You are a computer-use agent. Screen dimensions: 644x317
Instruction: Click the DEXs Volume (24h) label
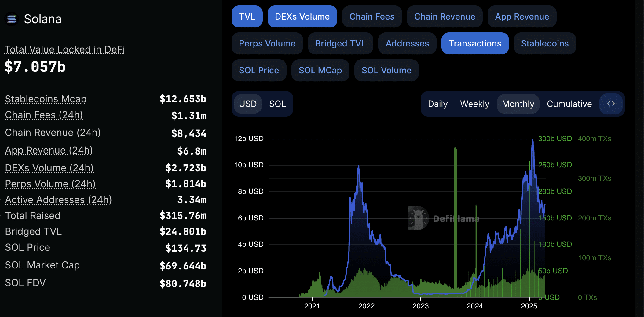click(49, 168)
